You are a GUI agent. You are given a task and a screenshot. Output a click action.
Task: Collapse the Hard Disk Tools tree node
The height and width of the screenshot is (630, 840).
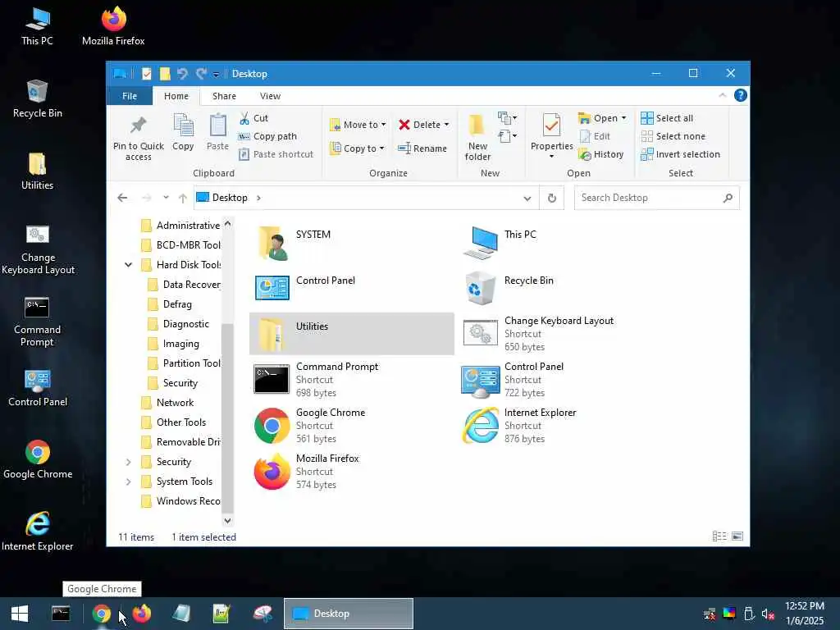129,265
